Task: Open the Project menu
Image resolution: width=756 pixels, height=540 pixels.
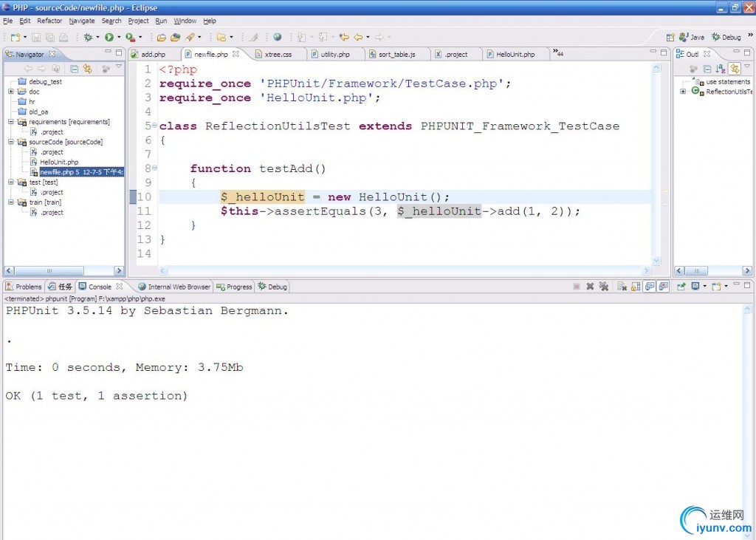Action: tap(138, 21)
